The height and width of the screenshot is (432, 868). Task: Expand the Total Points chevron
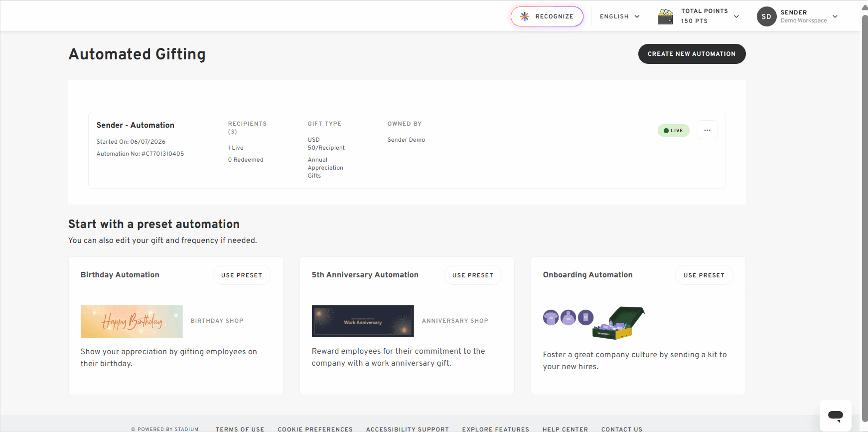[736, 16]
